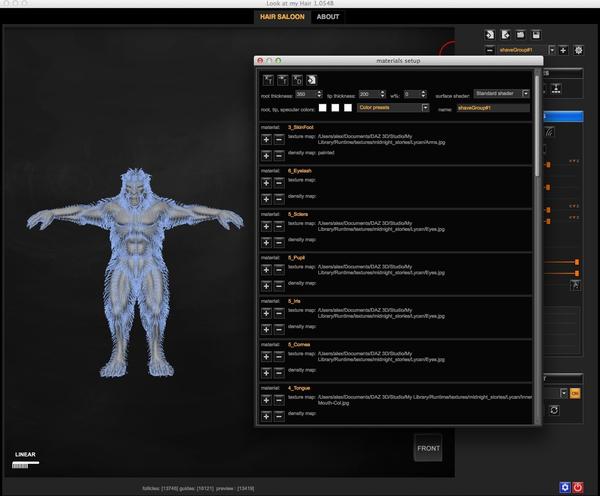Click lower long orange slider handle in right panel
The image size is (600, 496).
[577, 273]
